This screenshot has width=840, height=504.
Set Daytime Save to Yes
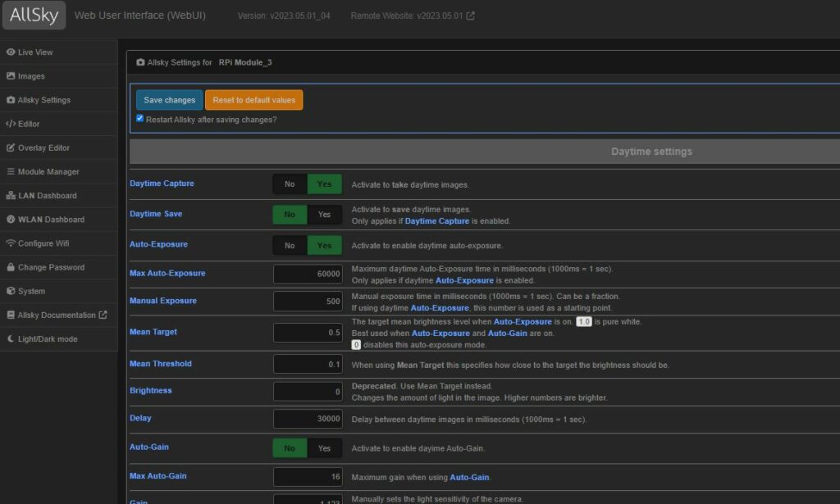324,215
